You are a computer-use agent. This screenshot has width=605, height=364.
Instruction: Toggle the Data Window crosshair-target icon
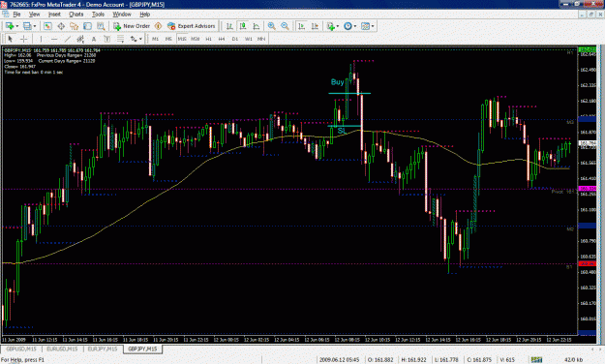61,26
